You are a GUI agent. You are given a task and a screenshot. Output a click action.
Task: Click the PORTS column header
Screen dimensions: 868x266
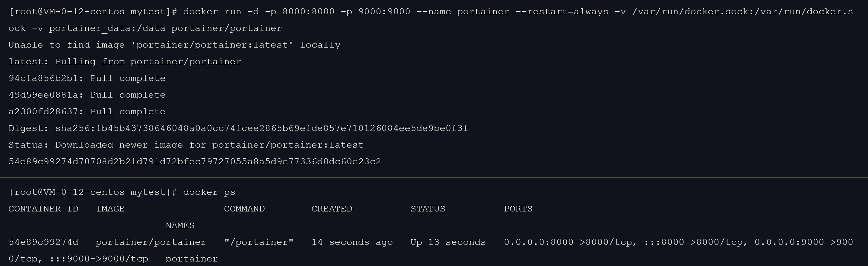(518, 209)
